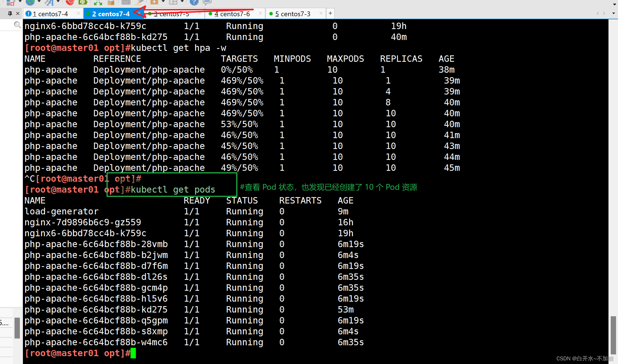Close the left side panel
Viewport: 618px width, 364px height.
18,13
